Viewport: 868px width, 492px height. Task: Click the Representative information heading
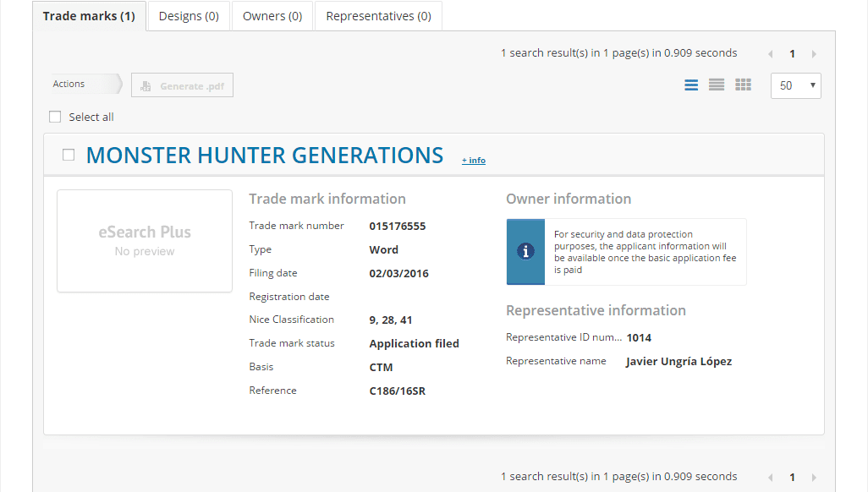pyautogui.click(x=596, y=310)
